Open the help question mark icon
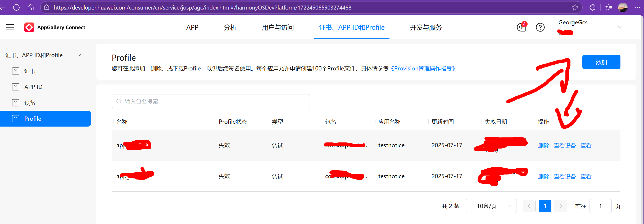 [x=540, y=27]
